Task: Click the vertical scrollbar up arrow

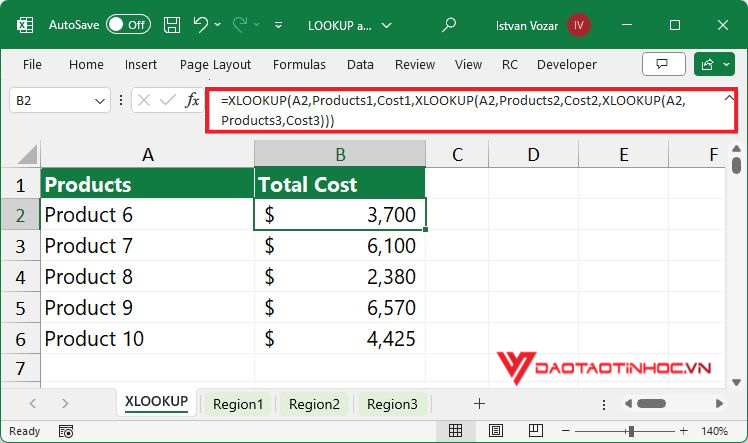Action: (x=737, y=149)
